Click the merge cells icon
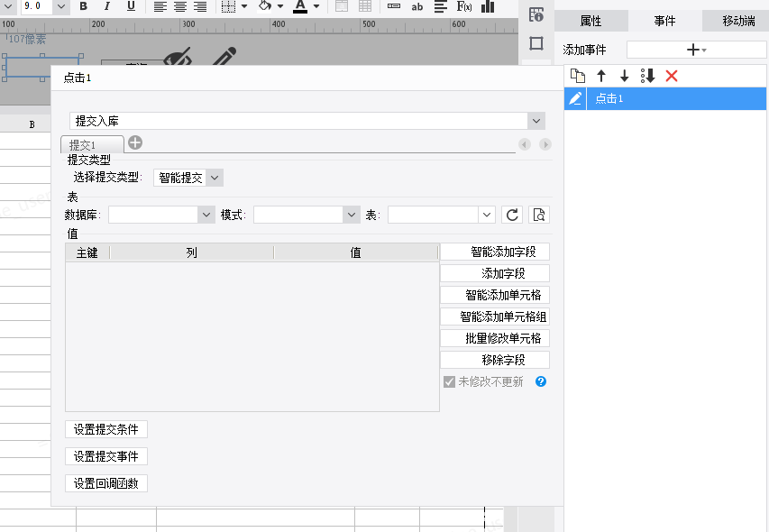Image resolution: width=769 pixels, height=532 pixels. [342, 6]
